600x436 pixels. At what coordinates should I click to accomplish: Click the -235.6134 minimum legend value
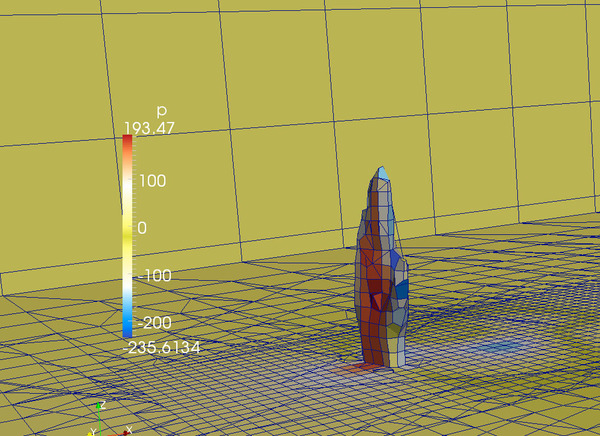(163, 346)
